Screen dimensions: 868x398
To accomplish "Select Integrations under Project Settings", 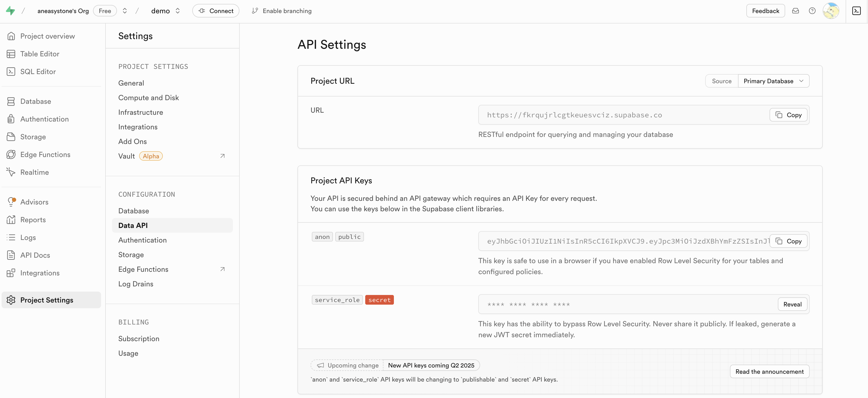I will coord(138,127).
